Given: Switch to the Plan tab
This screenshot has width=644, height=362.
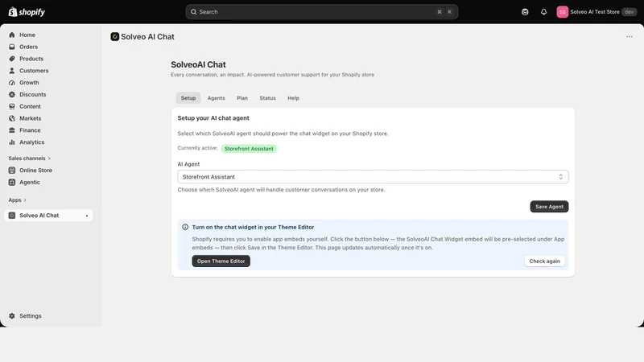Looking at the screenshot, I should pyautogui.click(x=242, y=98).
